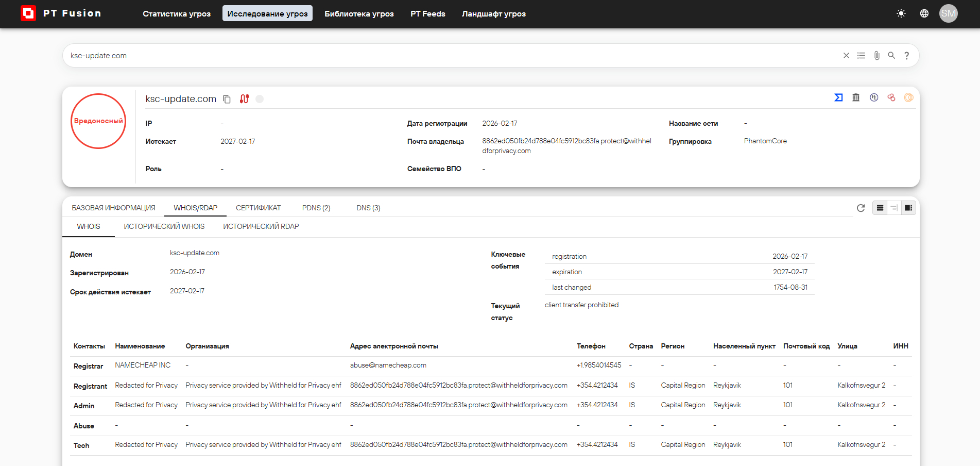The image size is (980, 466).
Task: Click the gray status dot beside domain
Action: click(x=260, y=99)
